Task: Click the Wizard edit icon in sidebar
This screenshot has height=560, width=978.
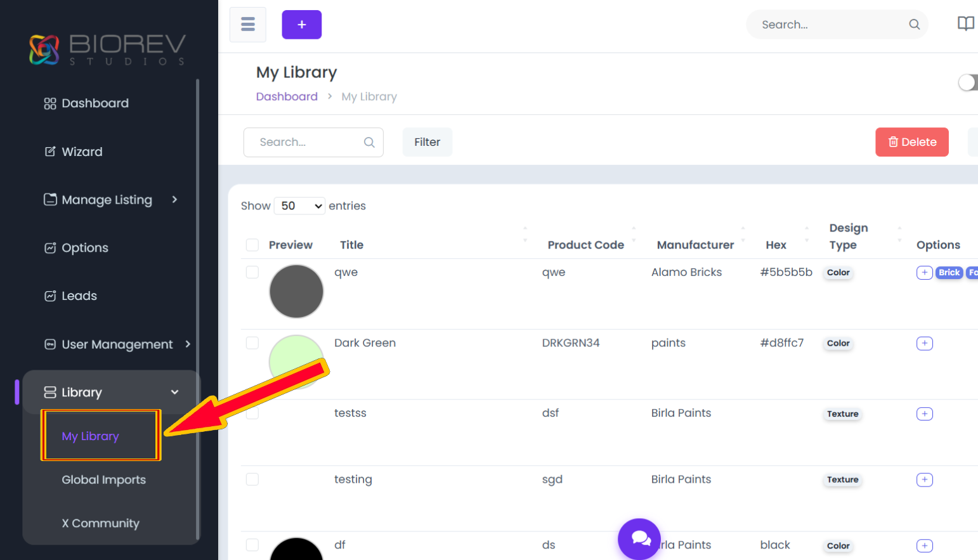Action: pos(50,152)
